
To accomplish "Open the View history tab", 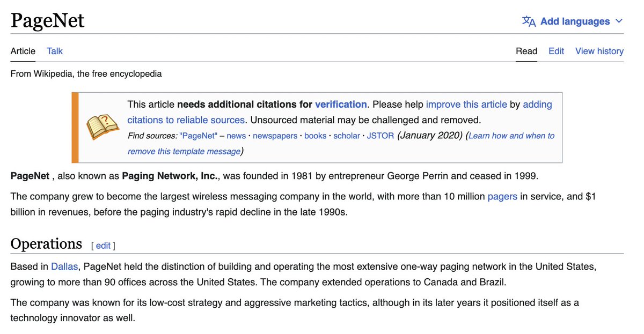I will pyautogui.click(x=599, y=51).
